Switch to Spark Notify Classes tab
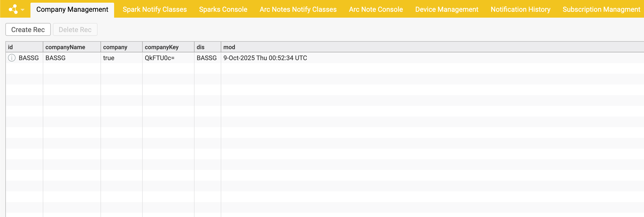The width and height of the screenshot is (644, 217). tap(154, 9)
